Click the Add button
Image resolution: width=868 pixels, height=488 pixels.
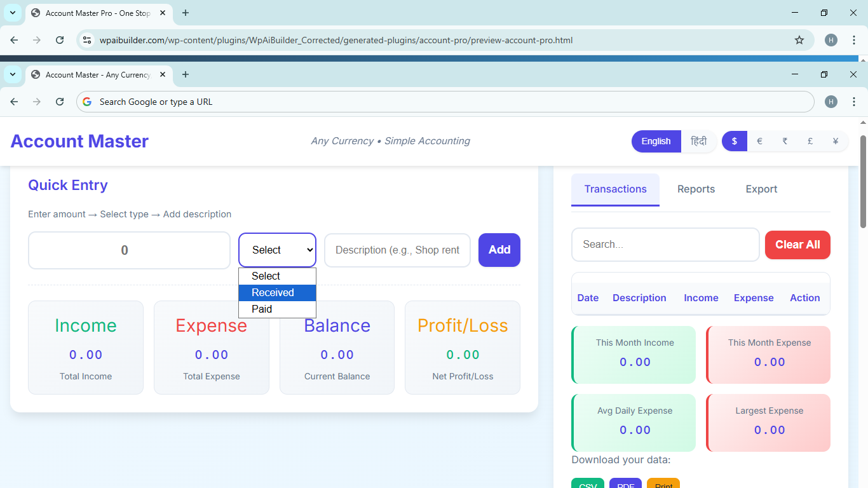(499, 250)
